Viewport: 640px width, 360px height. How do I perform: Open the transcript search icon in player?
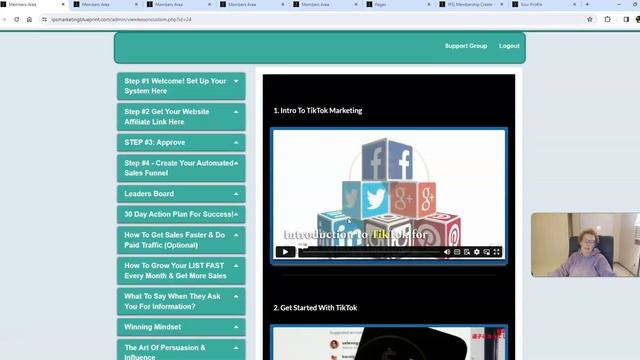(467, 252)
